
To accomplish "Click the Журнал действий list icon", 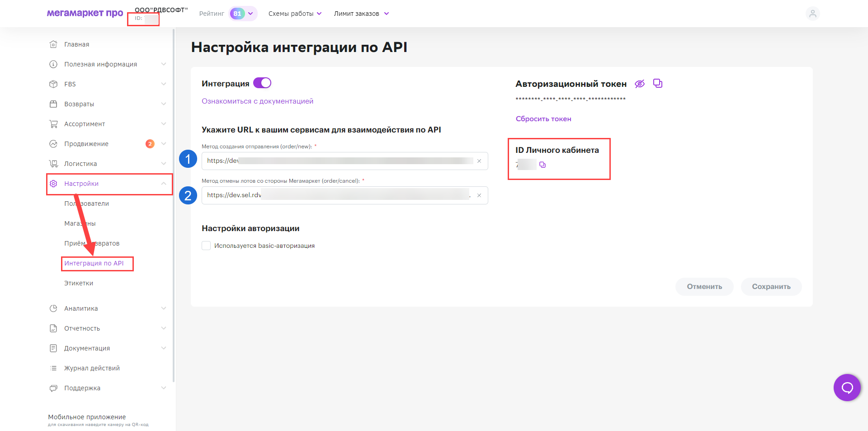I will [53, 368].
